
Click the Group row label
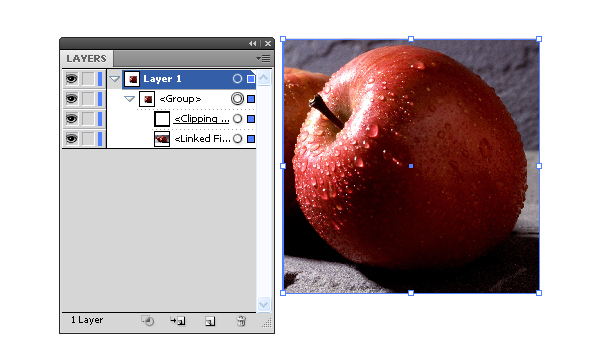click(180, 99)
